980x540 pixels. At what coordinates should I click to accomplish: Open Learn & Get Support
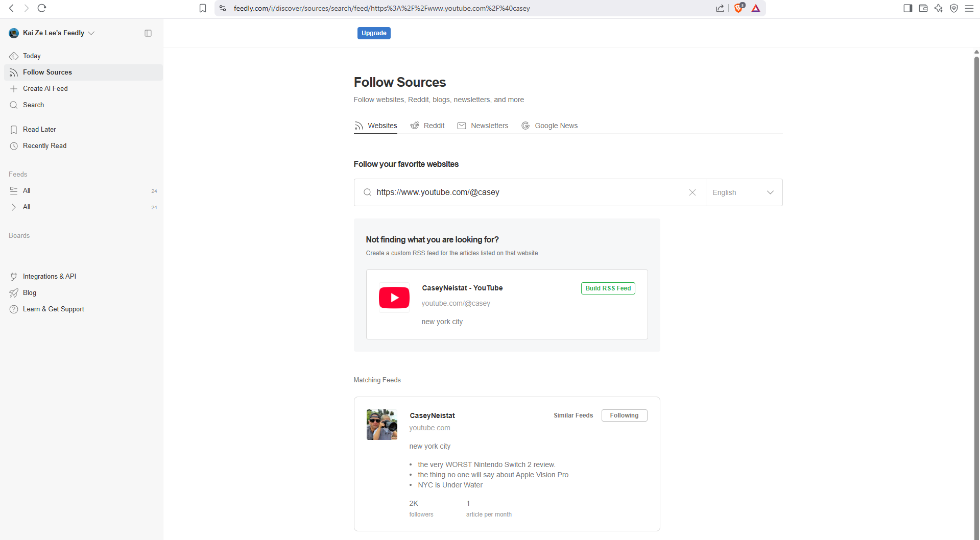(x=83, y=309)
